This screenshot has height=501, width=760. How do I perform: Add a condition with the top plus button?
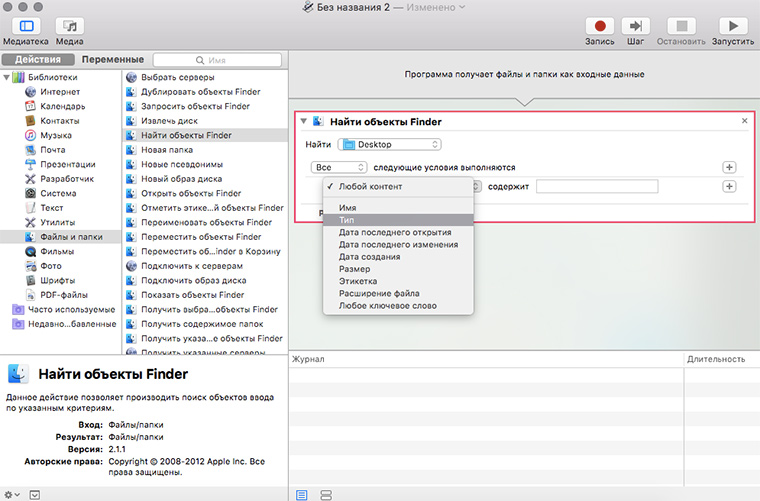pos(729,167)
